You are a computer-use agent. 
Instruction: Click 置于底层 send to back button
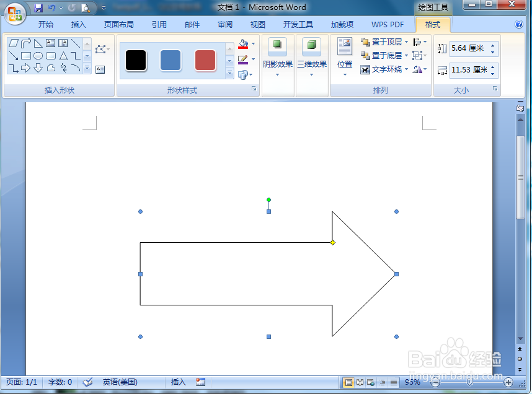click(x=381, y=56)
